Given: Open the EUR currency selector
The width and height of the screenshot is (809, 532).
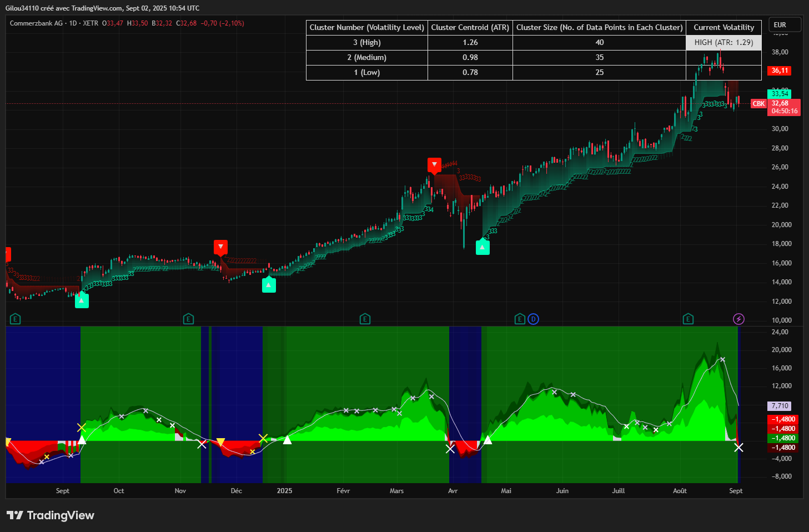Looking at the screenshot, I should (x=785, y=25).
